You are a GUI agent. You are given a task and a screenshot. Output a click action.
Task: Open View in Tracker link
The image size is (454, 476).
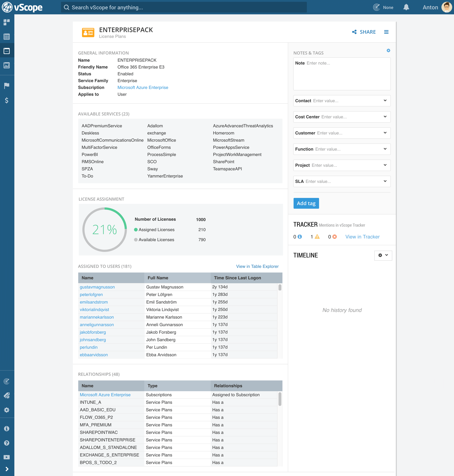click(x=362, y=237)
